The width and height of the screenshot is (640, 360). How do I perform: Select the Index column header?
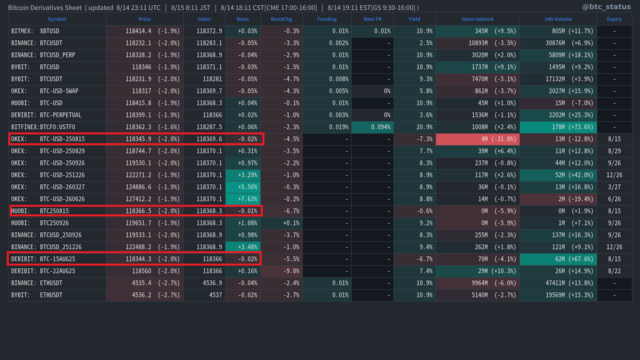[204, 19]
